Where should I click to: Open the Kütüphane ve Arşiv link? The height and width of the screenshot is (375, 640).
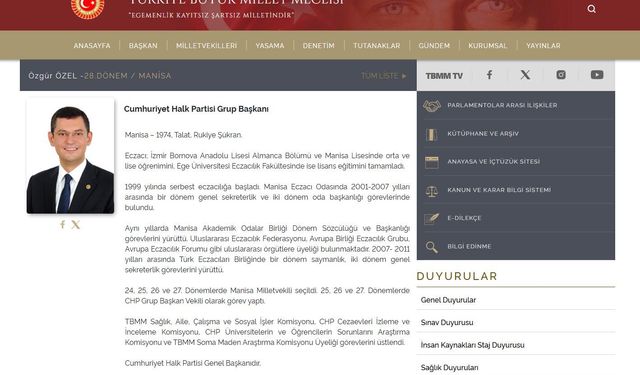tap(483, 134)
